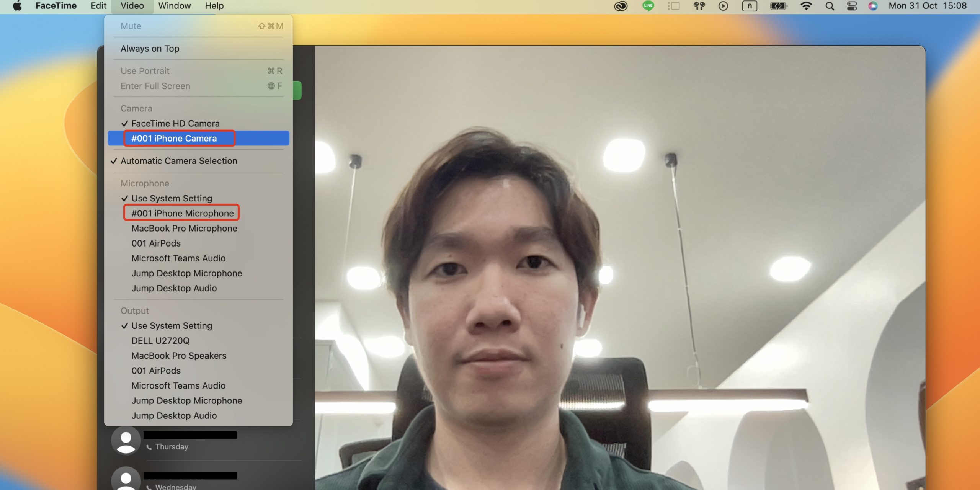Open the Edit menu

click(98, 6)
